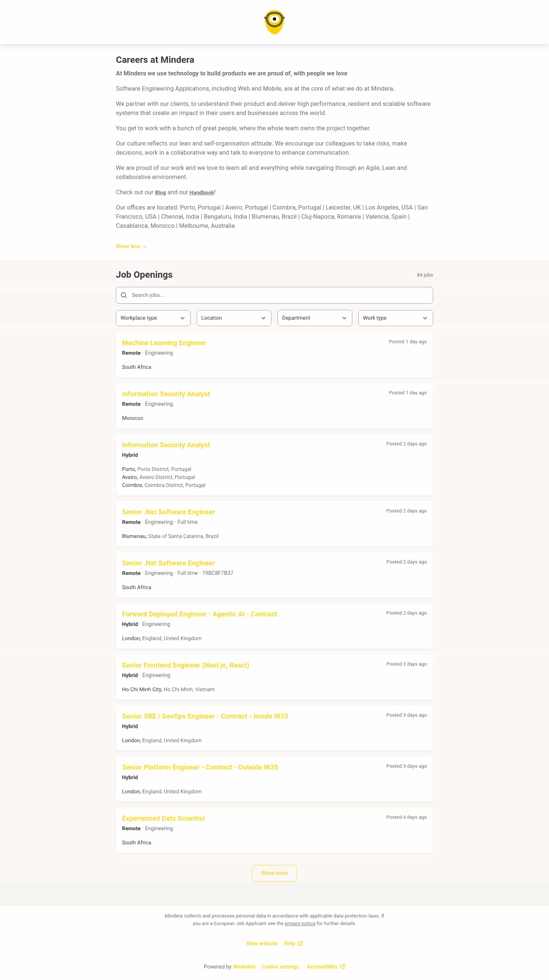Screen dimensions: 549x980
Task: Click Coimbra, Coimbra District, Portugal text
Action: [x=164, y=485]
